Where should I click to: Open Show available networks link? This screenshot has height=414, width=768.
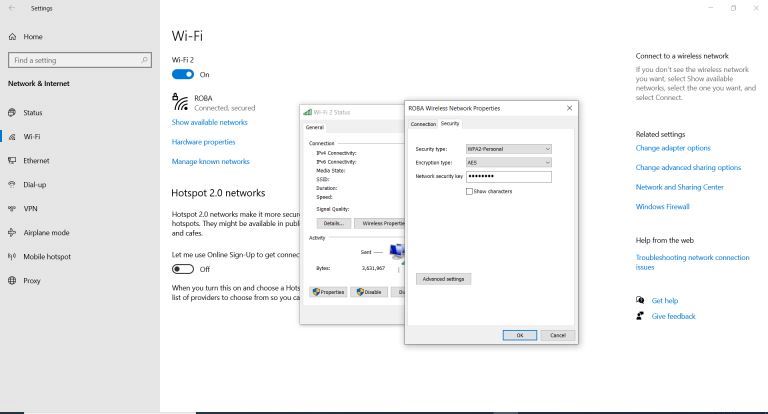coord(210,122)
